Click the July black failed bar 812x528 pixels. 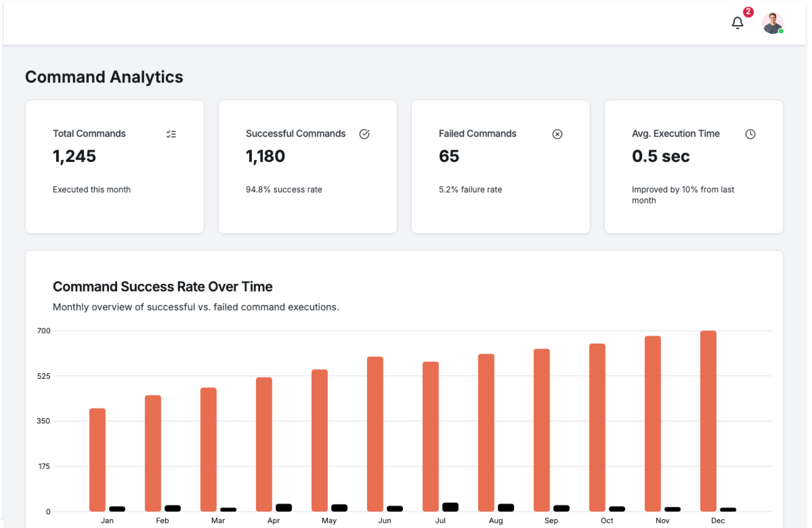450,506
